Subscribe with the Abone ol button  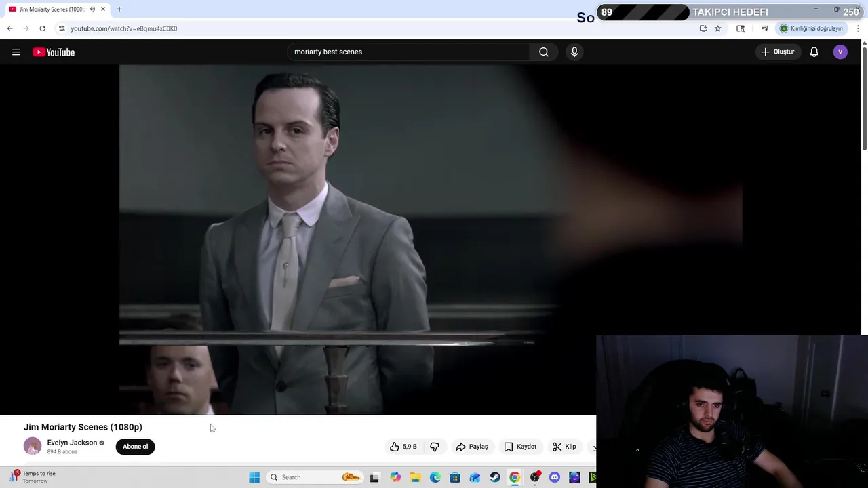135,447
